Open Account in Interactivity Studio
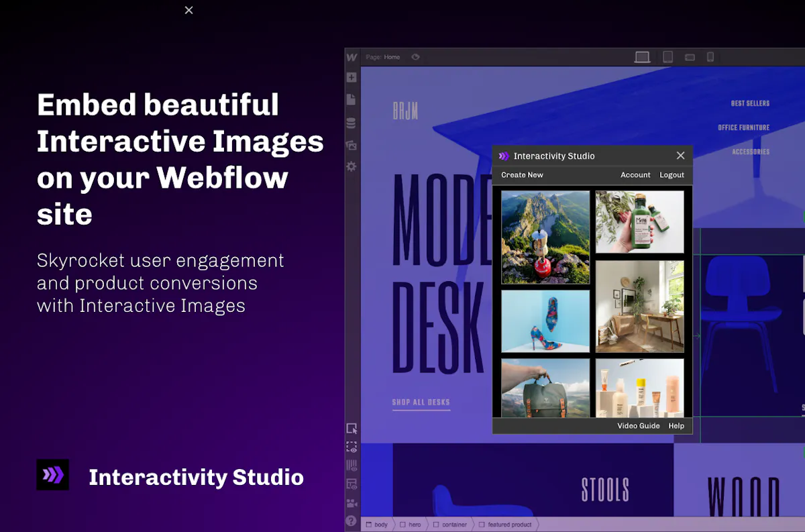Image resolution: width=805 pixels, height=532 pixels. point(635,175)
